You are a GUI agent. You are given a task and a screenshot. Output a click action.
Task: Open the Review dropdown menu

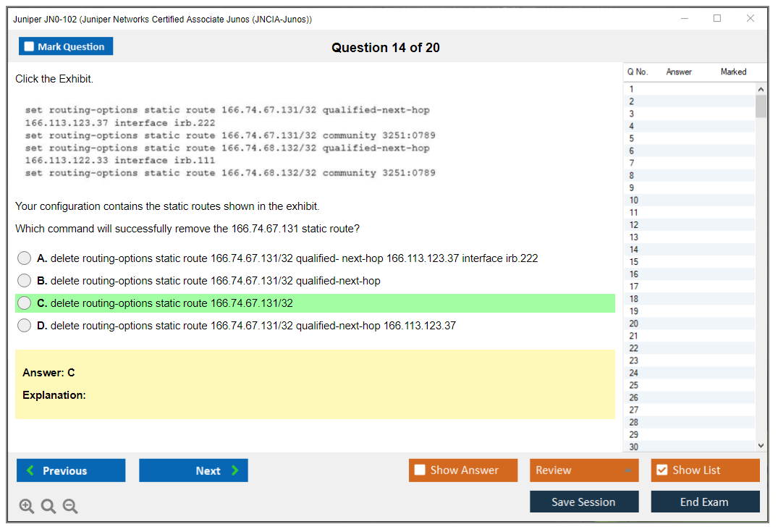584,470
